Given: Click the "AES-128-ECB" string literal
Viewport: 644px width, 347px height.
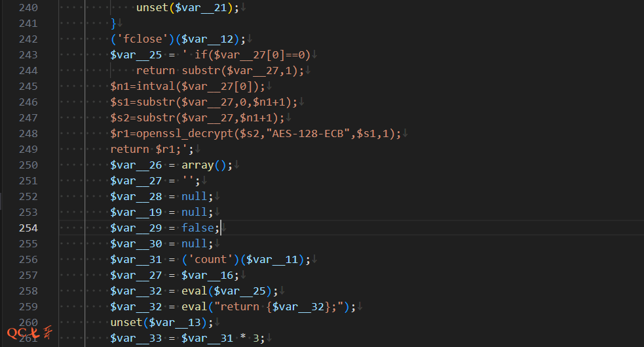Looking at the screenshot, I should (x=314, y=134).
